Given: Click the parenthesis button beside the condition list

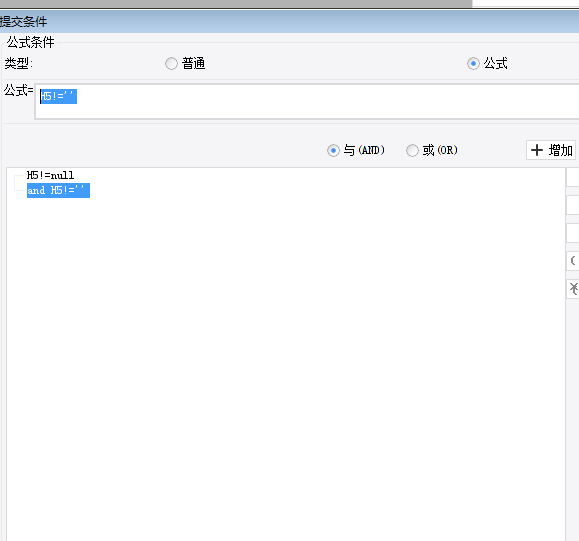Looking at the screenshot, I should point(573,261).
